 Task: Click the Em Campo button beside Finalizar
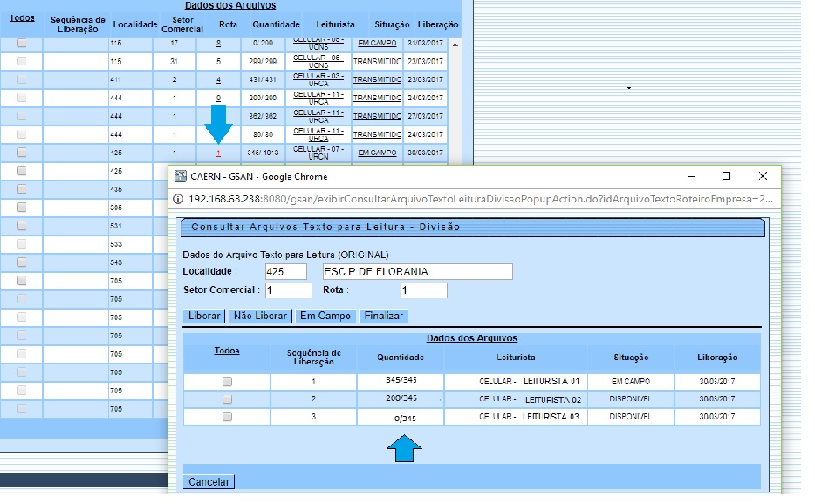(325, 316)
